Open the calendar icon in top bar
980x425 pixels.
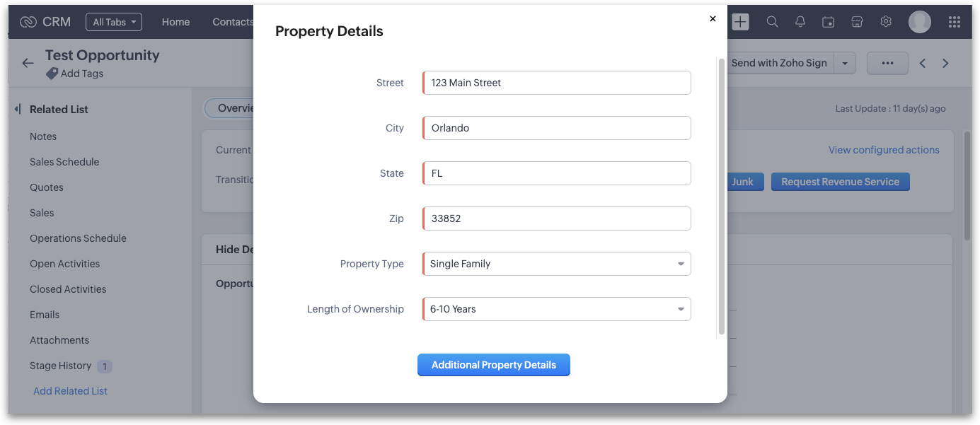(x=828, y=22)
